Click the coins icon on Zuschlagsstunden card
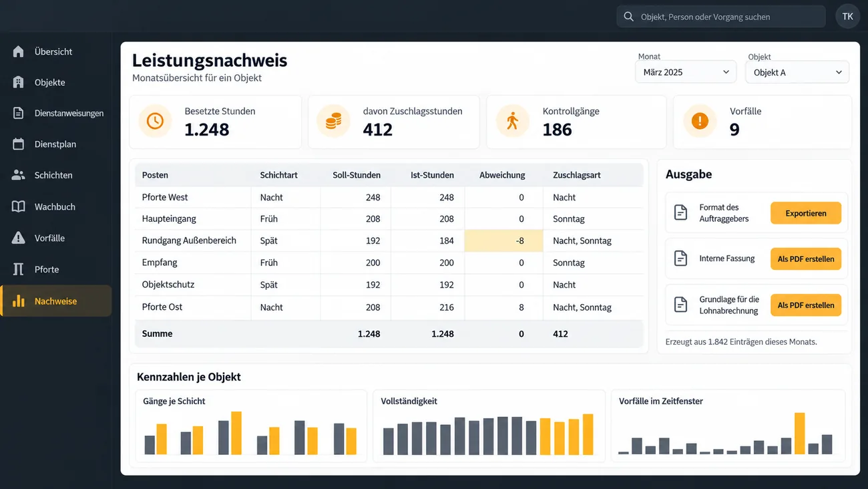The height and width of the screenshot is (489, 868). coord(333,121)
